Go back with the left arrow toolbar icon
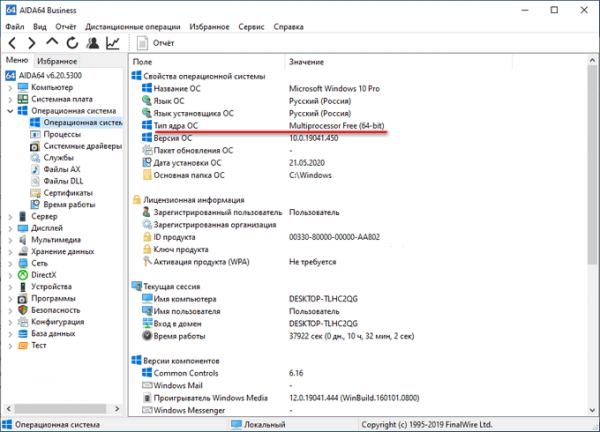Viewport: 600px width, 432px height. (12, 43)
